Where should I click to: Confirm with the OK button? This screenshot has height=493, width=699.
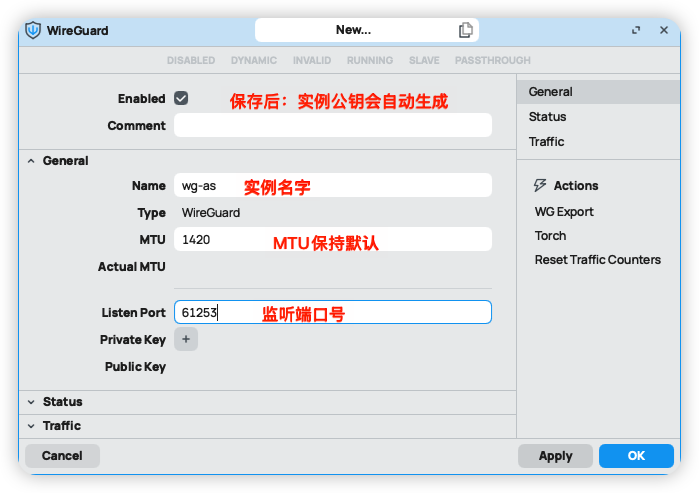[x=636, y=456]
